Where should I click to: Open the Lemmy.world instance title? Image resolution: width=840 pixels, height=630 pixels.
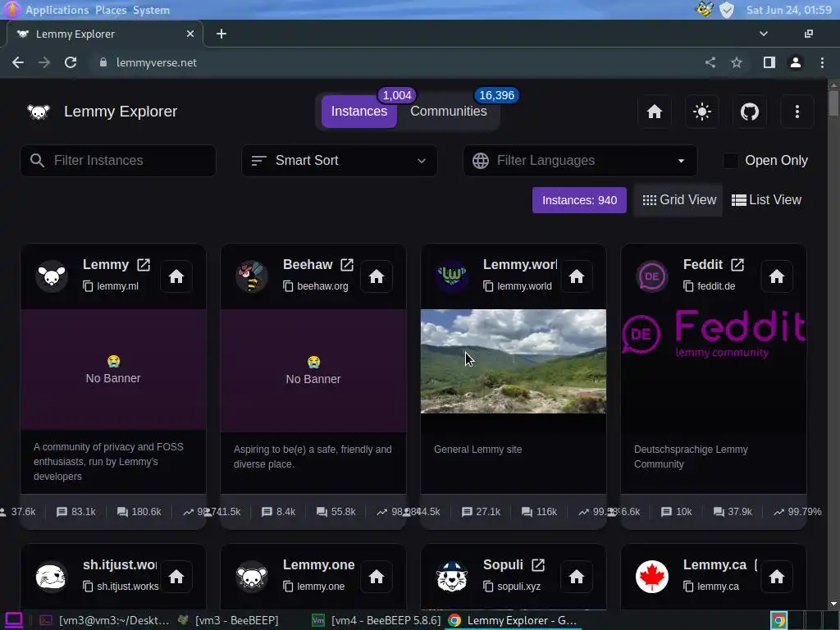[519, 265]
